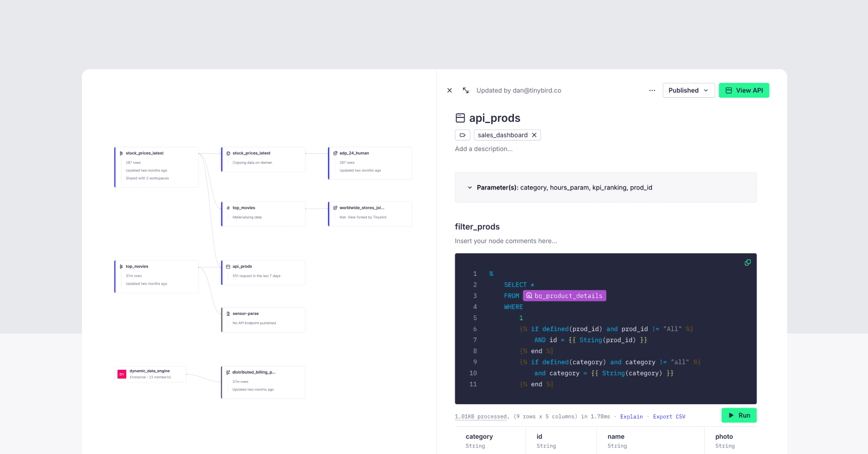Click the Explain link
868x454 pixels.
[x=631, y=416]
